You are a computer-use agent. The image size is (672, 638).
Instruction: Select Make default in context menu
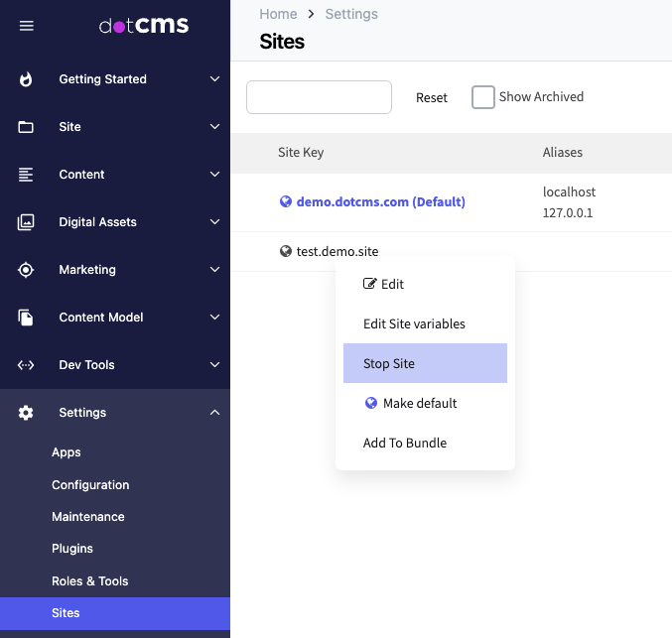[x=419, y=404]
